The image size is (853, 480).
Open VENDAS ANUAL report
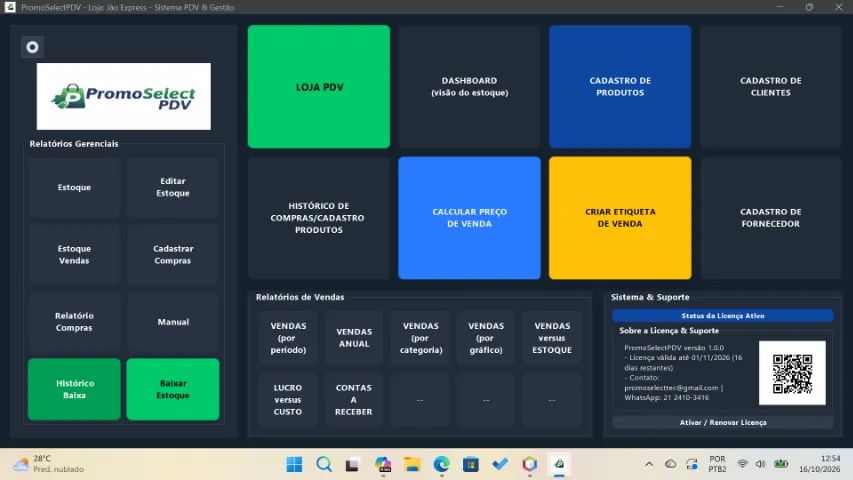coord(354,338)
